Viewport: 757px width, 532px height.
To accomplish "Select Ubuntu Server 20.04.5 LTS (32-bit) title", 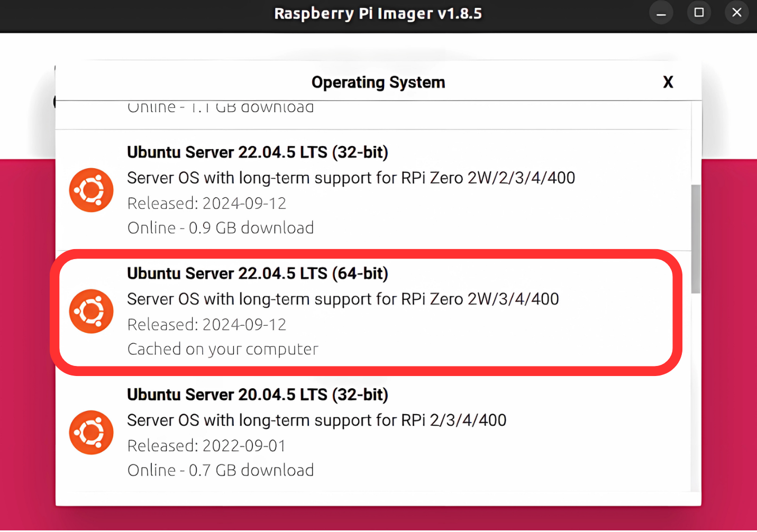I will click(x=258, y=395).
